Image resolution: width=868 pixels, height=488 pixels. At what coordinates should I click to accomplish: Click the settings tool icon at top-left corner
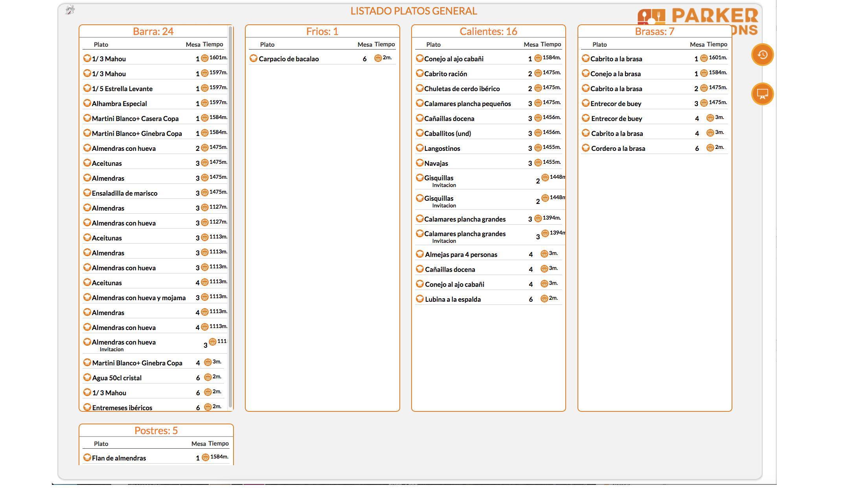[70, 10]
